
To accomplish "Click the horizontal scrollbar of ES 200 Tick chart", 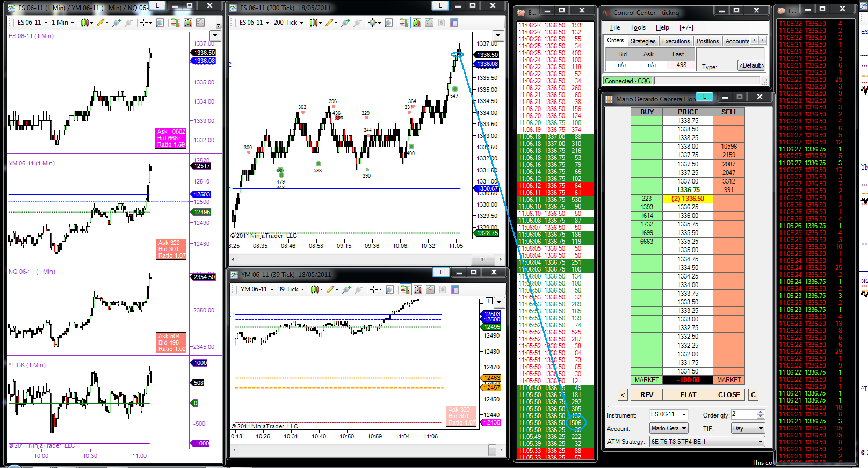I will (x=367, y=259).
